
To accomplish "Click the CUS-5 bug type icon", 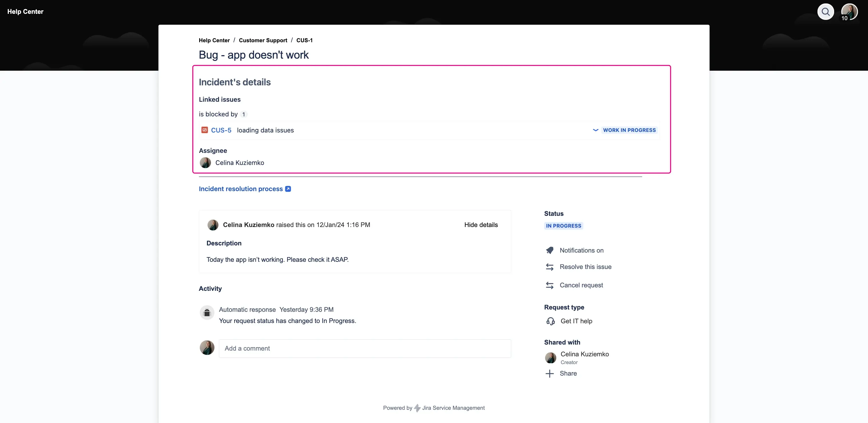I will click(x=205, y=130).
